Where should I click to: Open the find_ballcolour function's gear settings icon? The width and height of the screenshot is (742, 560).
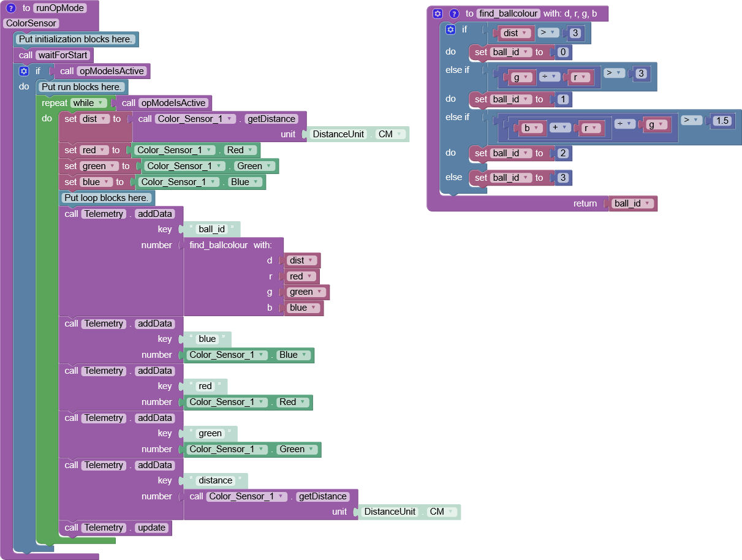437,13
